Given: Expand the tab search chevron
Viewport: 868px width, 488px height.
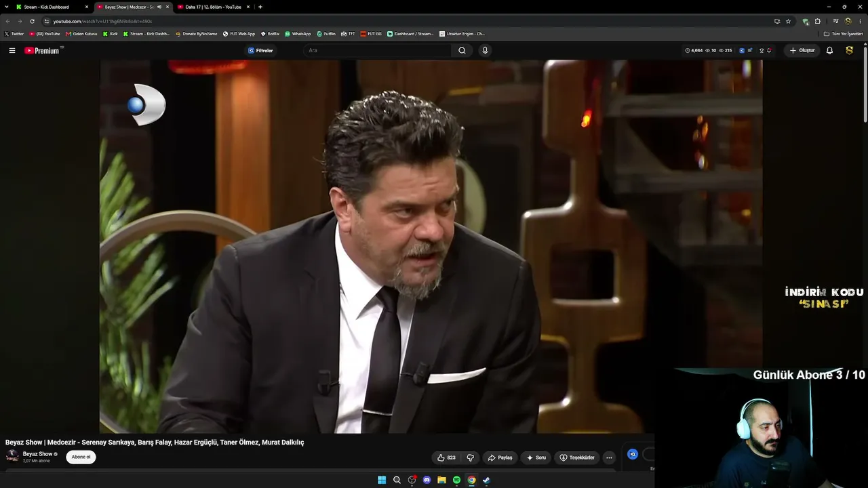Looking at the screenshot, I should [5, 7].
